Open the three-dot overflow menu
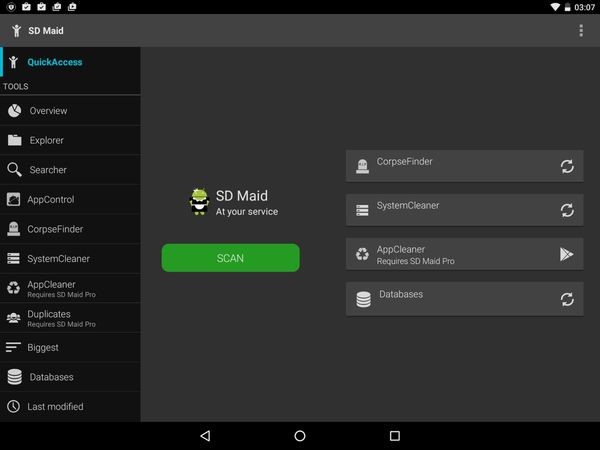 (x=581, y=30)
